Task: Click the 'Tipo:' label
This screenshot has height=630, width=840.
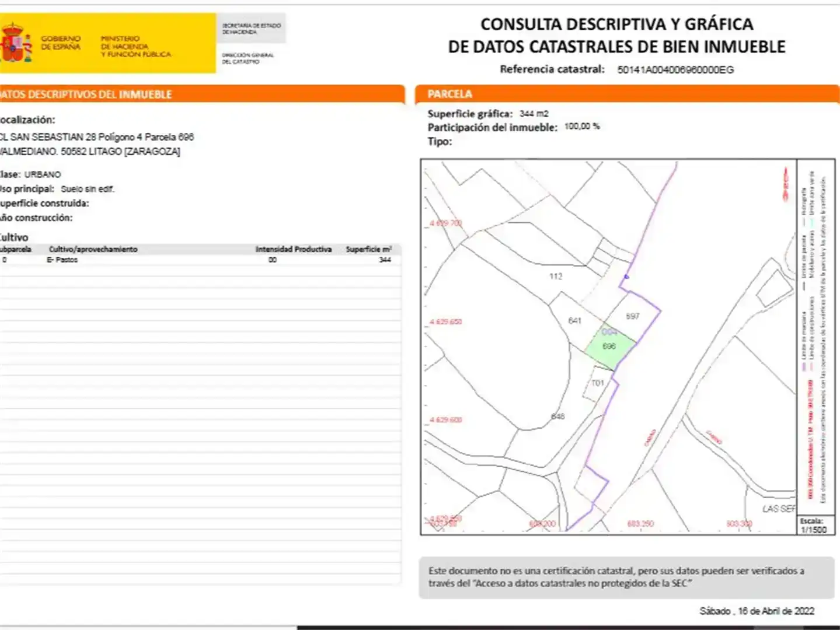Action: [440, 141]
